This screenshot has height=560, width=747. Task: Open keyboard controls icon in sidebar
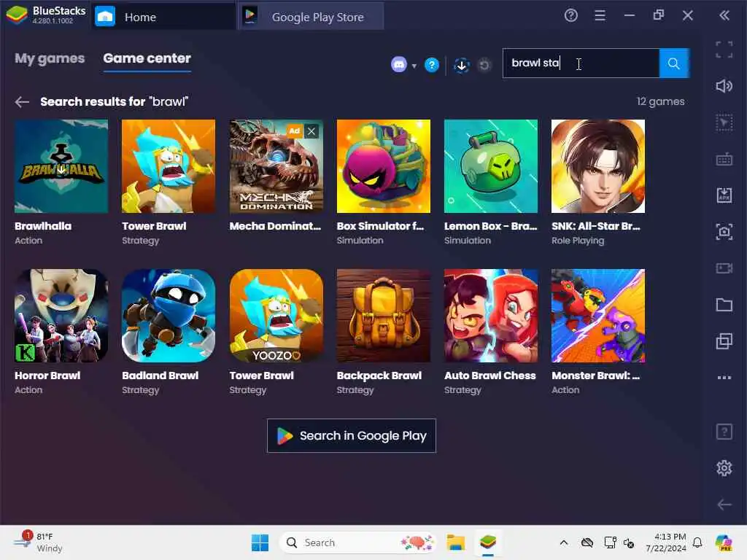click(724, 160)
